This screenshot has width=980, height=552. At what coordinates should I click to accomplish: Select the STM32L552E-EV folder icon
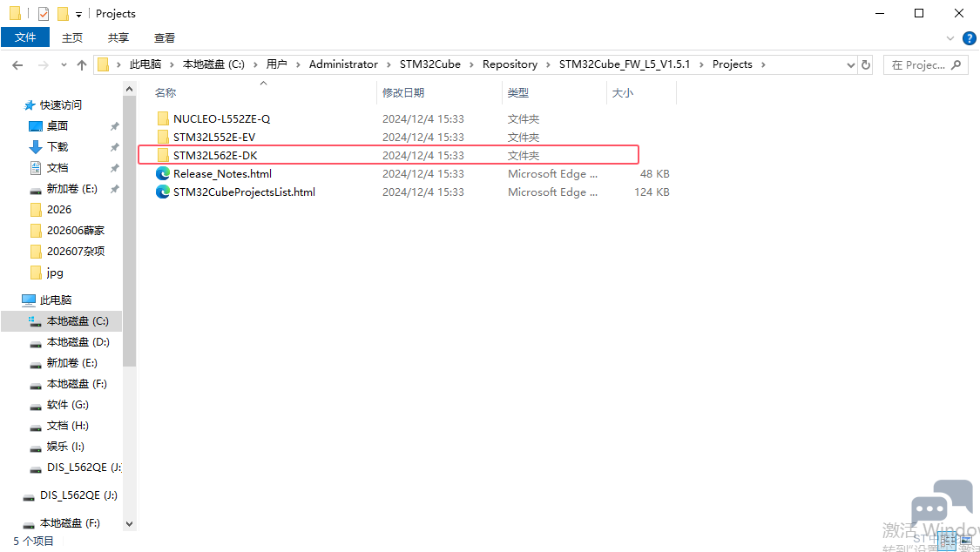click(163, 137)
